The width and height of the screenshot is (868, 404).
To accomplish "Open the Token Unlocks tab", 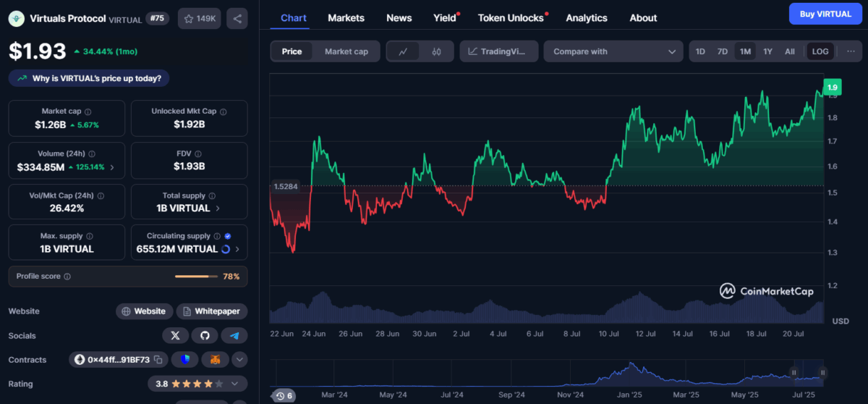I will [511, 17].
